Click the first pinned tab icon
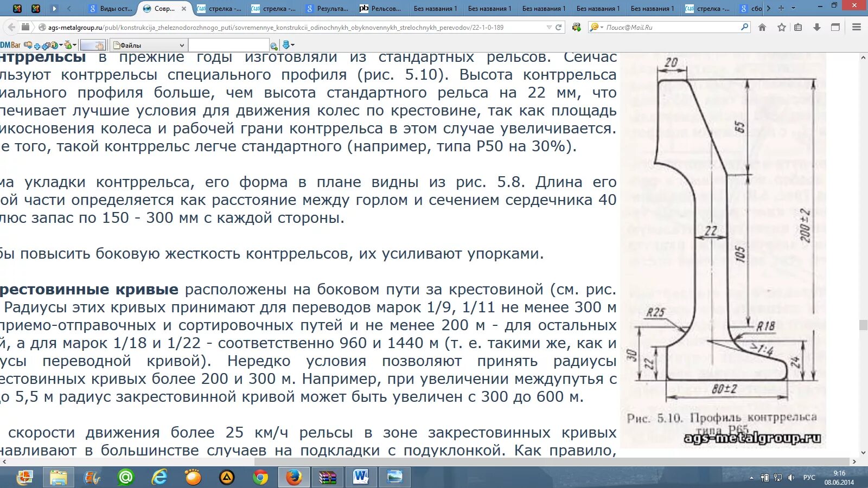868x488 pixels. [x=17, y=8]
